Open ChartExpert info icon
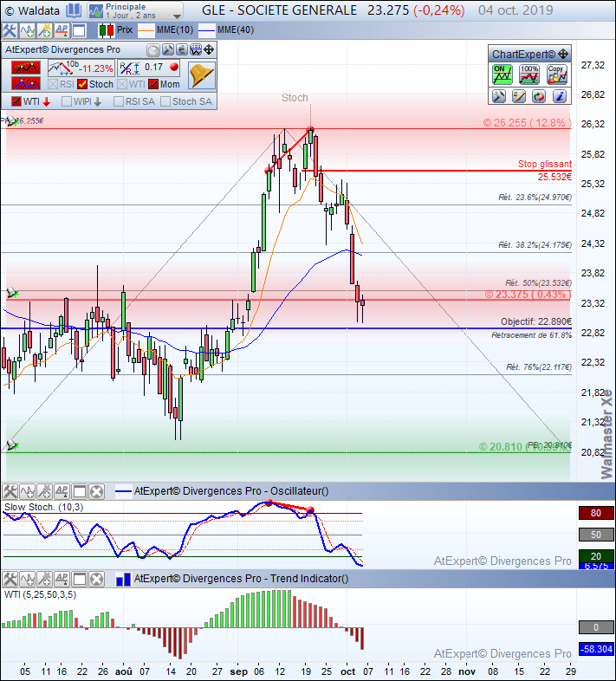 560,96
